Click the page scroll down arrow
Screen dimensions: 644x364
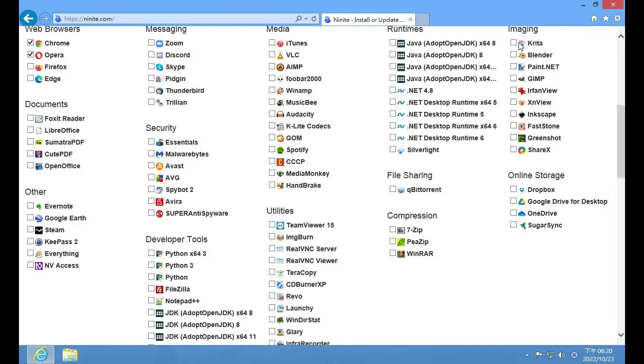click(x=621, y=335)
